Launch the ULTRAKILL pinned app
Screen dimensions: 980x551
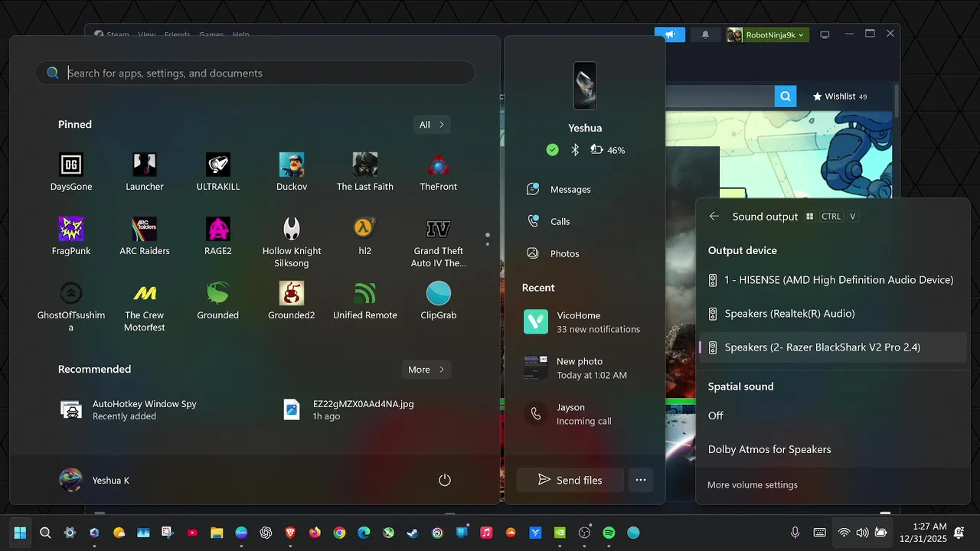click(218, 171)
